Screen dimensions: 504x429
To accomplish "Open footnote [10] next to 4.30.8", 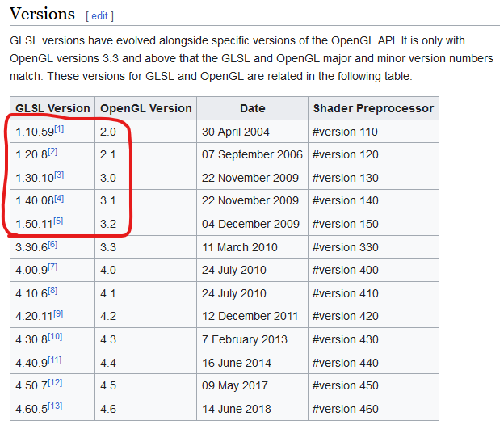I will coord(55,336).
